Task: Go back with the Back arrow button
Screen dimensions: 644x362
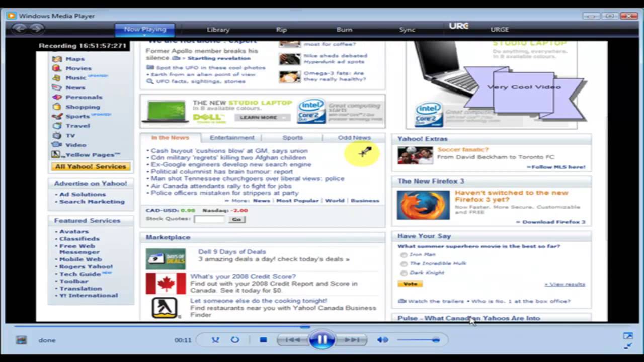Action: (x=20, y=29)
